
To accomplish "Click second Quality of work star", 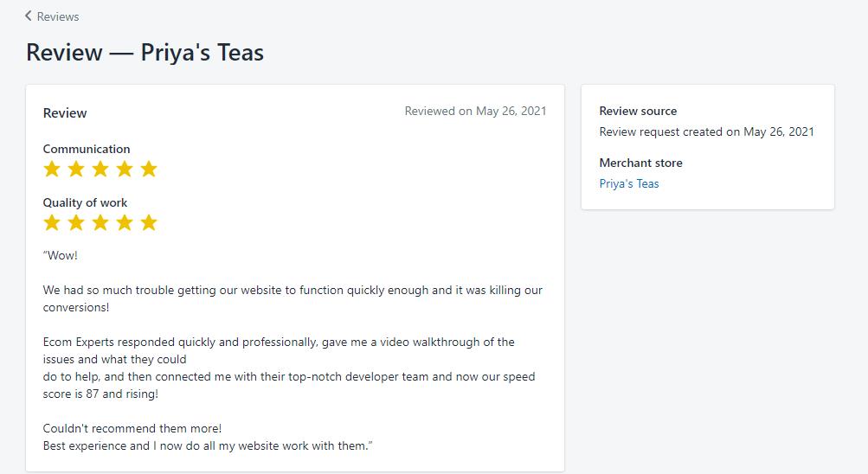I will [x=76, y=222].
